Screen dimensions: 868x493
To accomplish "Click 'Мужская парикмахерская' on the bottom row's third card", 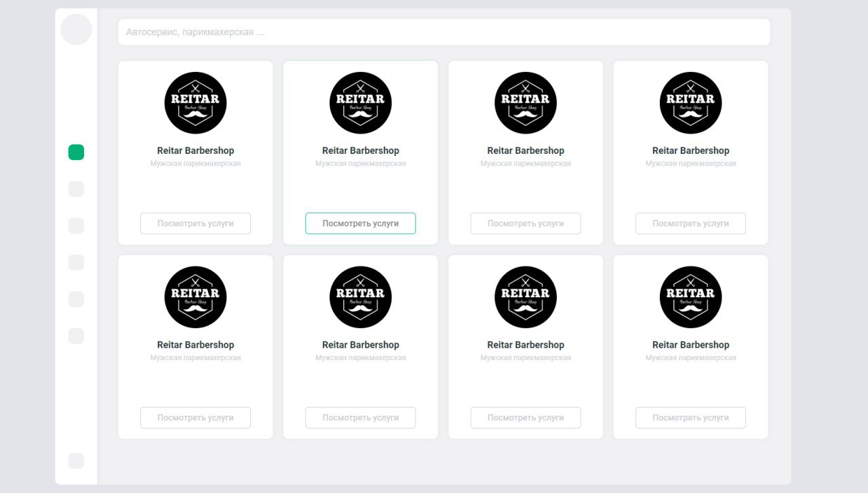I will pyautogui.click(x=526, y=357).
